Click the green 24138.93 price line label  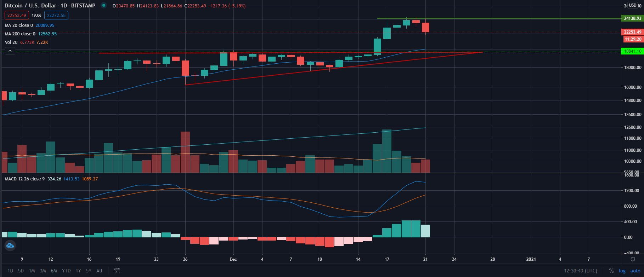point(632,18)
